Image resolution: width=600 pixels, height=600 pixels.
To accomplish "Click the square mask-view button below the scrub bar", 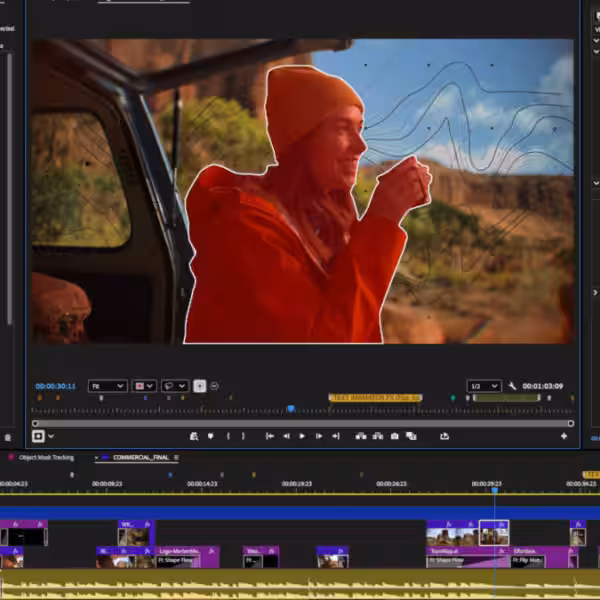I will [x=38, y=436].
